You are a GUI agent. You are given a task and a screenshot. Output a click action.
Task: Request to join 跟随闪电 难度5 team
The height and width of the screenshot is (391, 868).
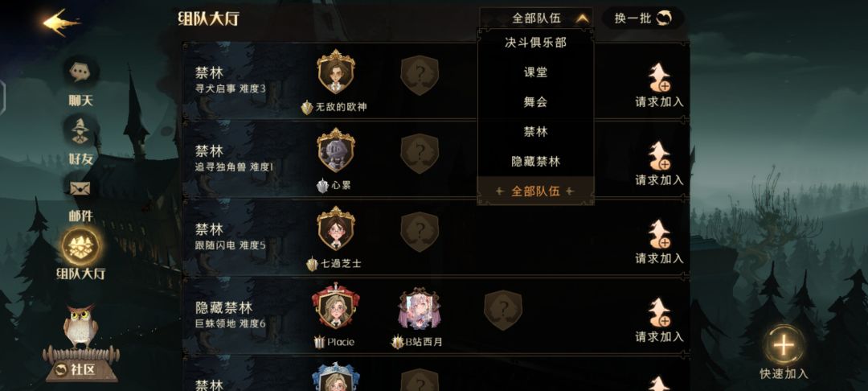(659, 242)
